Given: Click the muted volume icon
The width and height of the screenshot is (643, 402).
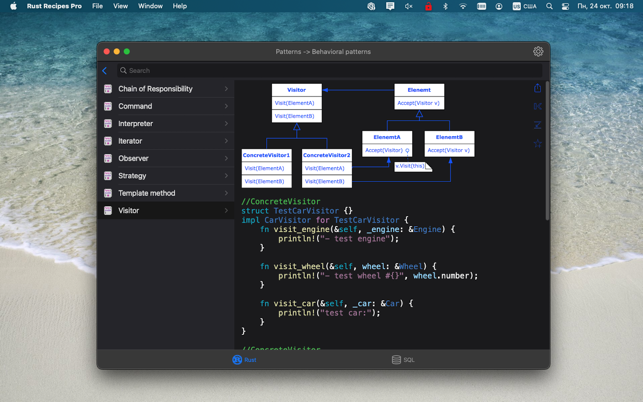Looking at the screenshot, I should pyautogui.click(x=408, y=6).
